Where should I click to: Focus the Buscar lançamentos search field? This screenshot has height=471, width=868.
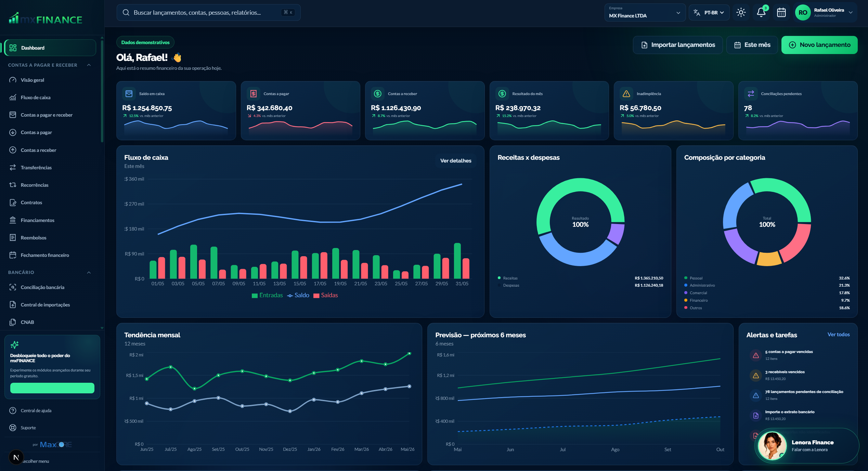coord(208,13)
